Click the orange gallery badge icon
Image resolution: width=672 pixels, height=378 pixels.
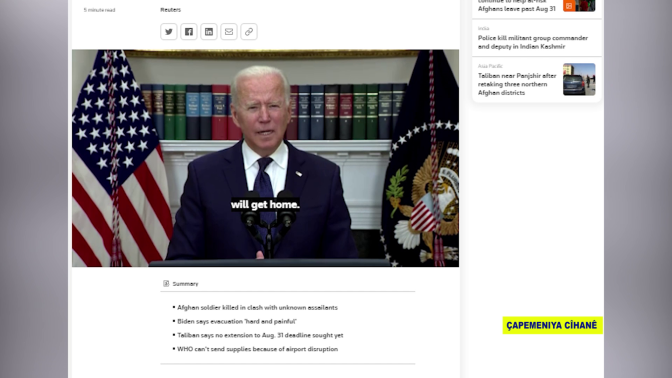pos(569,6)
